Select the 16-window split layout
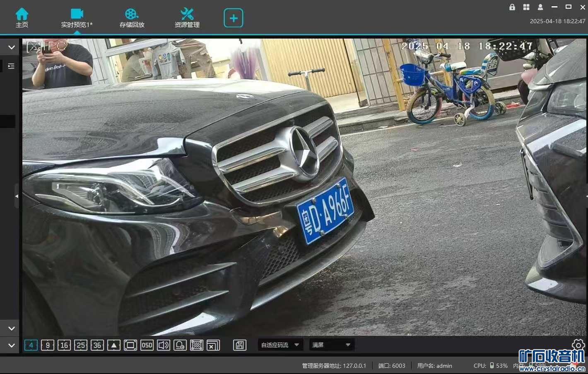588x374 pixels. click(x=64, y=345)
